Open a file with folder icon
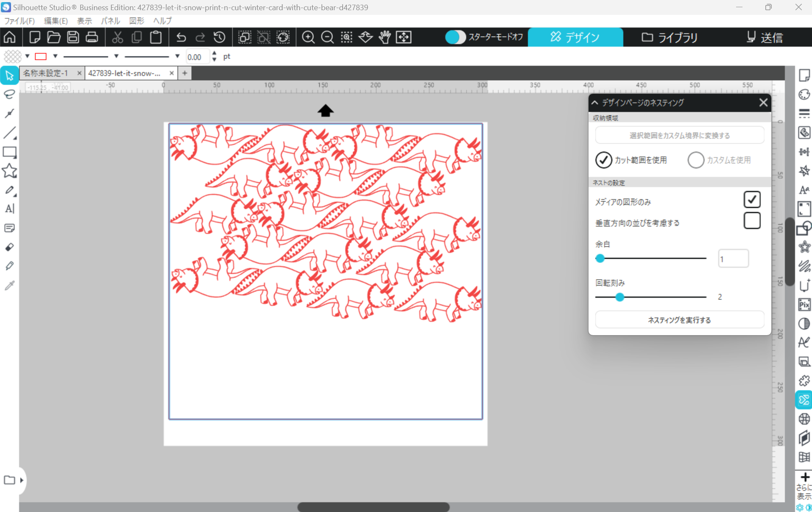 click(54, 37)
